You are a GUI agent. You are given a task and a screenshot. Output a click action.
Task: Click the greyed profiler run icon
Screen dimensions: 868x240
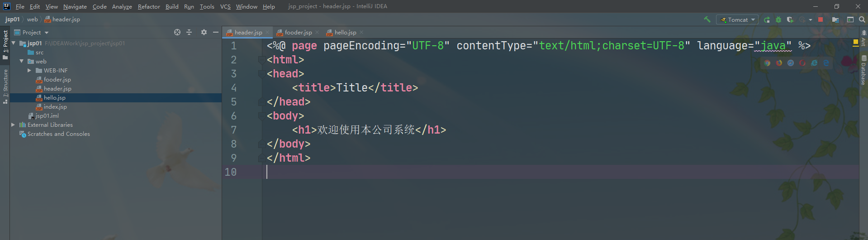click(802, 19)
